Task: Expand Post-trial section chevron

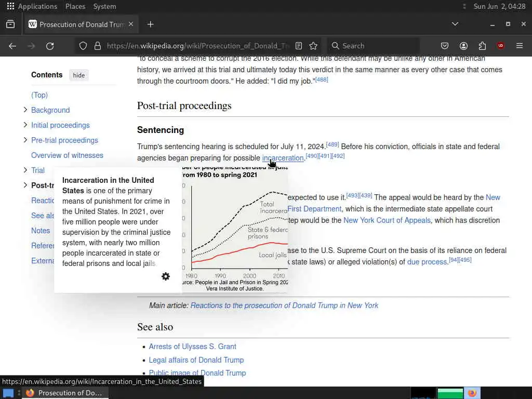Action: 25,185
